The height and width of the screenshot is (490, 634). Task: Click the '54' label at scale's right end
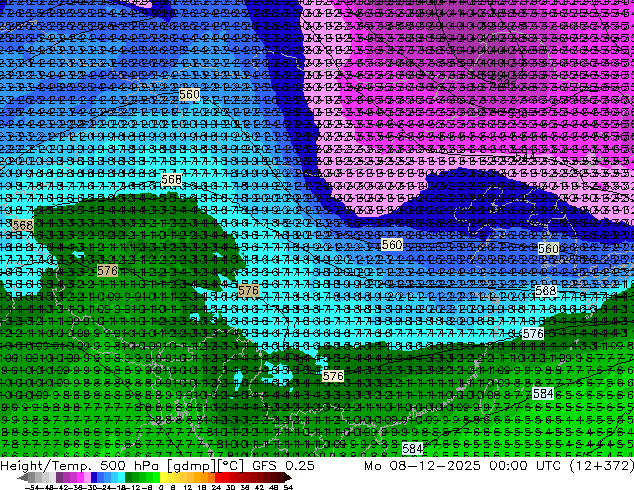tap(288, 487)
